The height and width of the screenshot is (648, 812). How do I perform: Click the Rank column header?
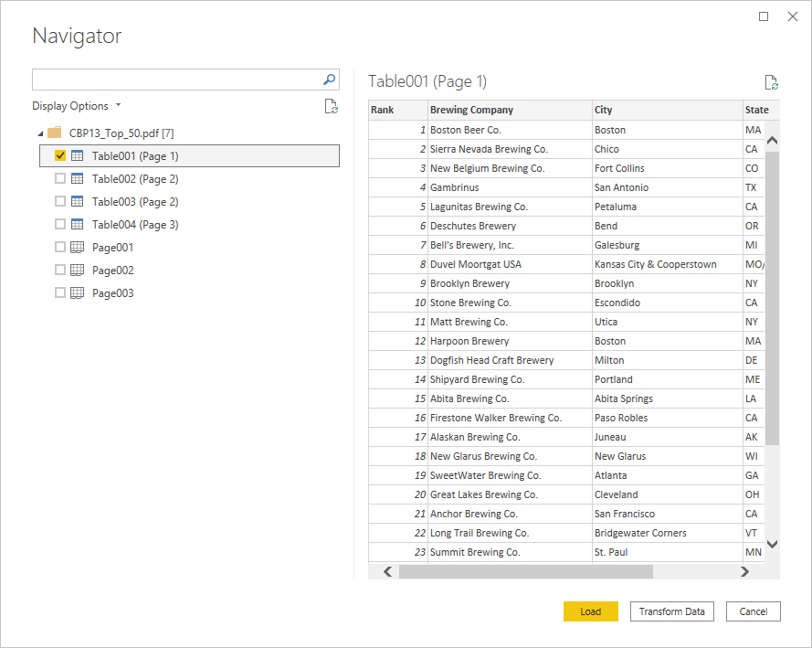[398, 110]
